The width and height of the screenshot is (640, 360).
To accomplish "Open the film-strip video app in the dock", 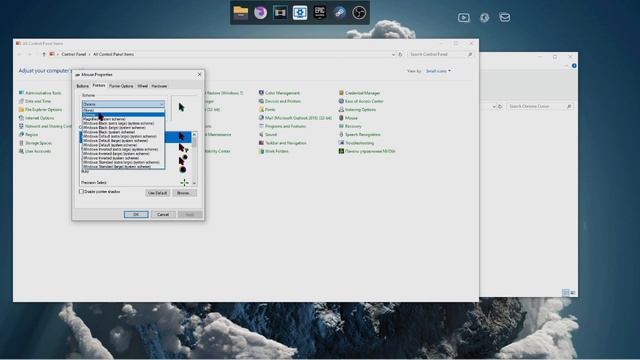I will pyautogui.click(x=280, y=13).
